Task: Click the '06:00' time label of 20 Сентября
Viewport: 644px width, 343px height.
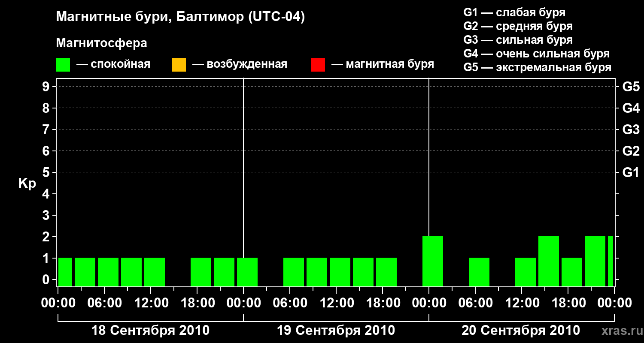Action: point(475,303)
